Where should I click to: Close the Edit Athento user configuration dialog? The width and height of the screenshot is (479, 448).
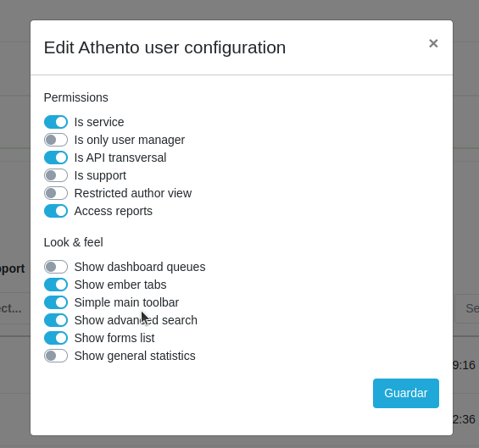(433, 43)
